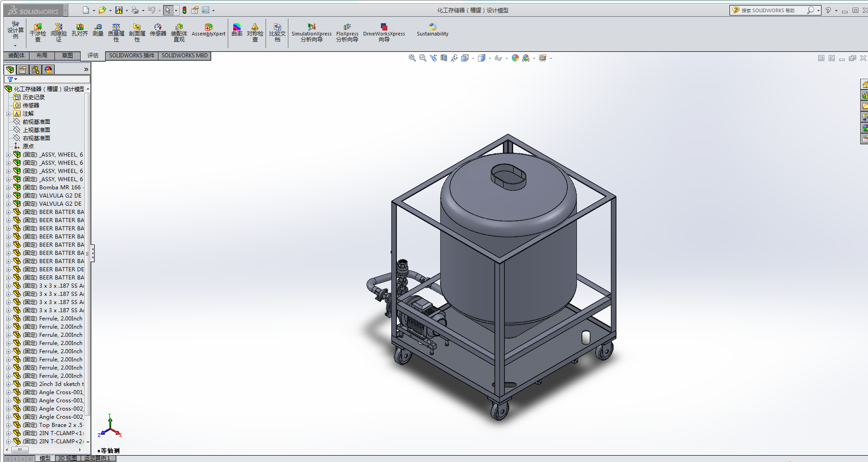The width and height of the screenshot is (868, 462).
Task: Expand the Bomba MR 166 tree node
Action: coord(8,188)
